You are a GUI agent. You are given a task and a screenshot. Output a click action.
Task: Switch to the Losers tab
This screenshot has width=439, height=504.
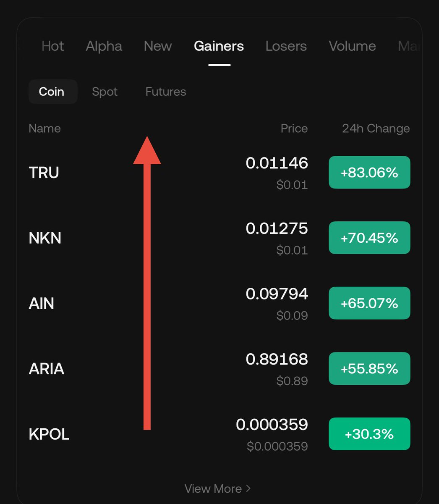[286, 46]
